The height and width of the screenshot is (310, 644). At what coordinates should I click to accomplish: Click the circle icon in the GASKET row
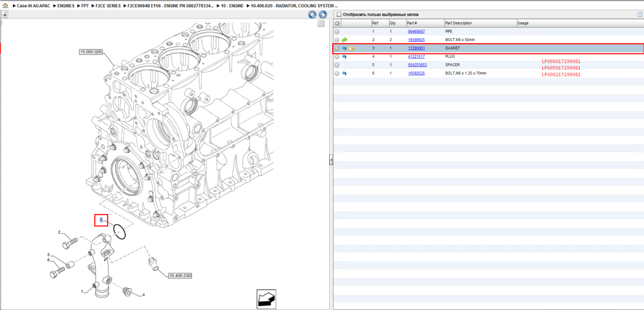[x=337, y=48]
